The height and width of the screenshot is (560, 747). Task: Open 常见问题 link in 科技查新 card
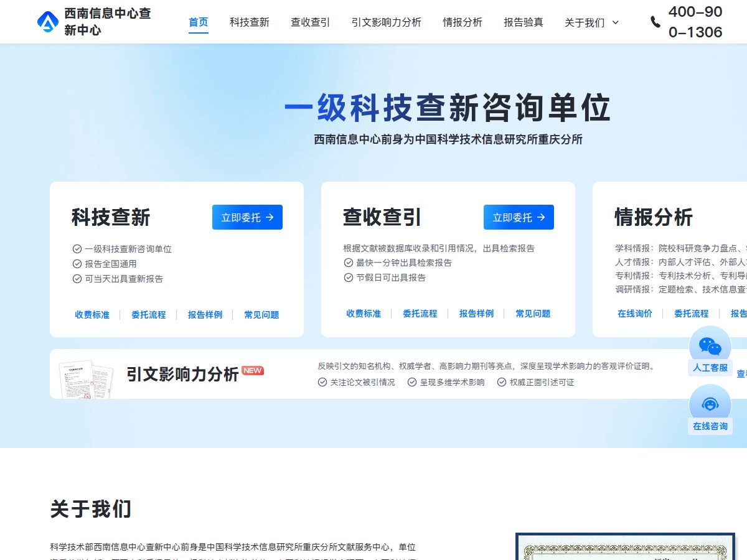pyautogui.click(x=261, y=315)
